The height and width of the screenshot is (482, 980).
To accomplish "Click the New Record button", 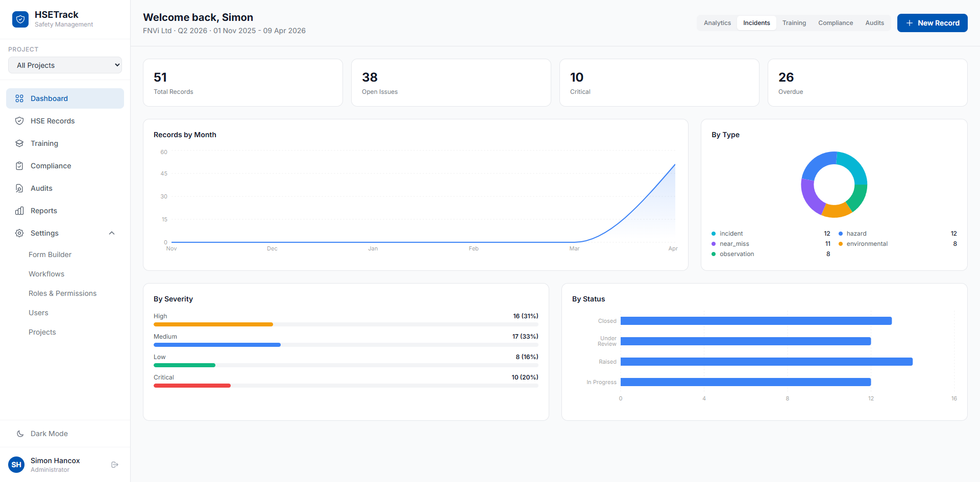I will point(932,23).
